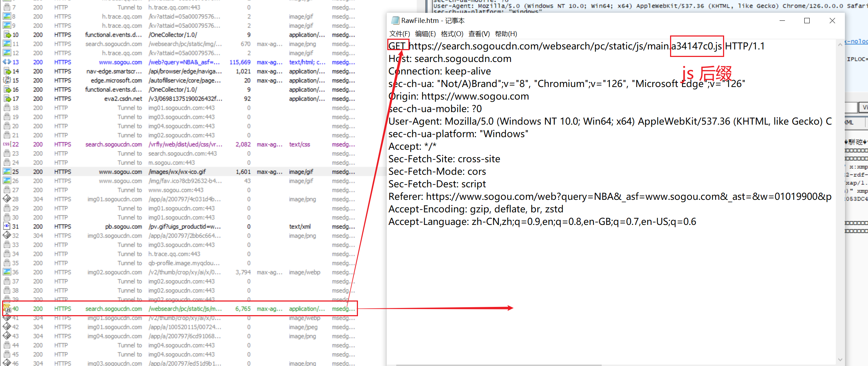Click the image icon of session 36
868x366 pixels.
(7, 272)
